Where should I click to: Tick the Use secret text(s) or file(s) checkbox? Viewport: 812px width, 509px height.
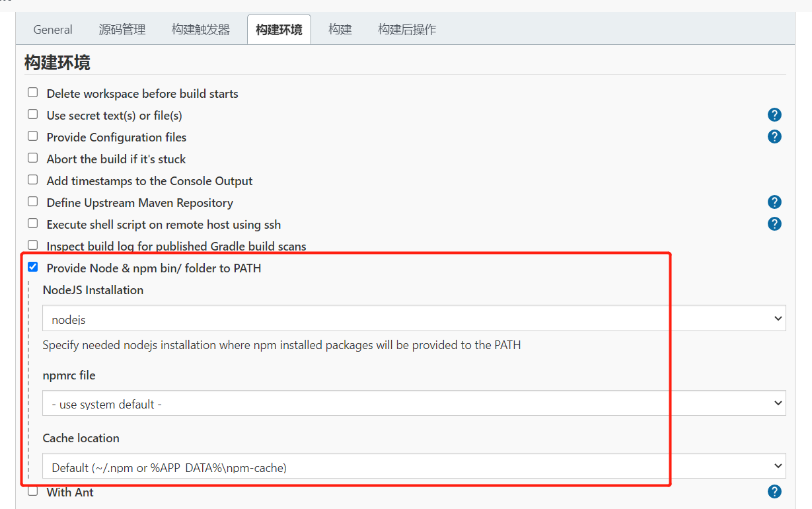pyautogui.click(x=33, y=115)
